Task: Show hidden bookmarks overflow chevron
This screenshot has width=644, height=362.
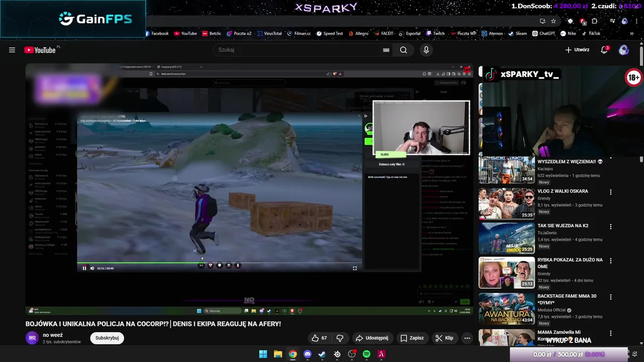Action: (x=631, y=34)
